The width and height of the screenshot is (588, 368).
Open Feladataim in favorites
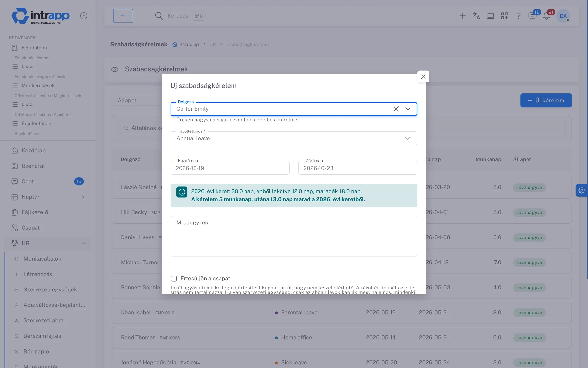click(x=34, y=48)
